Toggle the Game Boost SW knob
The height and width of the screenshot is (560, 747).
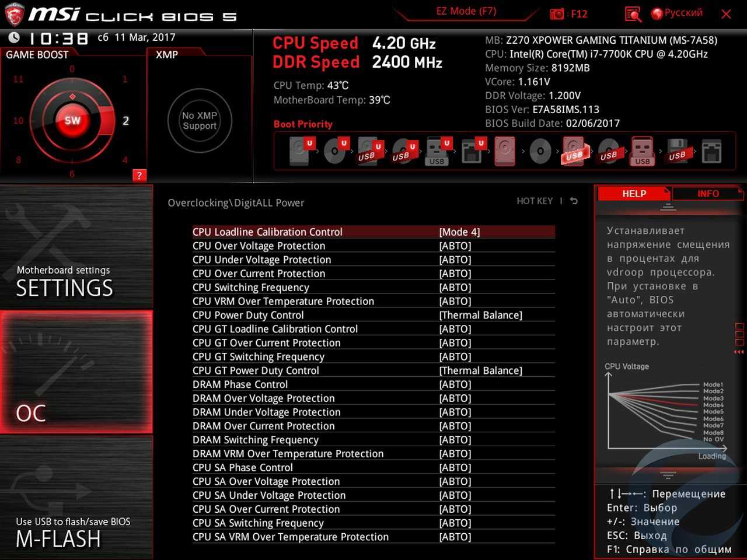tap(72, 121)
